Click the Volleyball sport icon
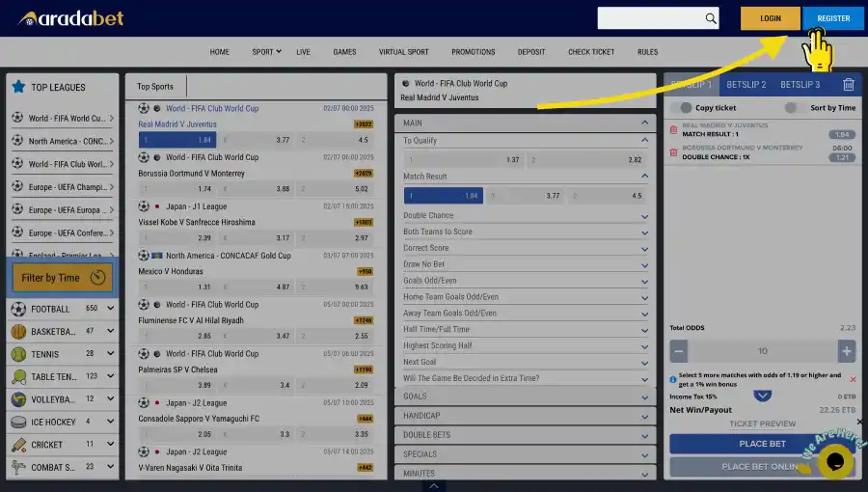Screen dimensions: 868x492 click(18, 399)
